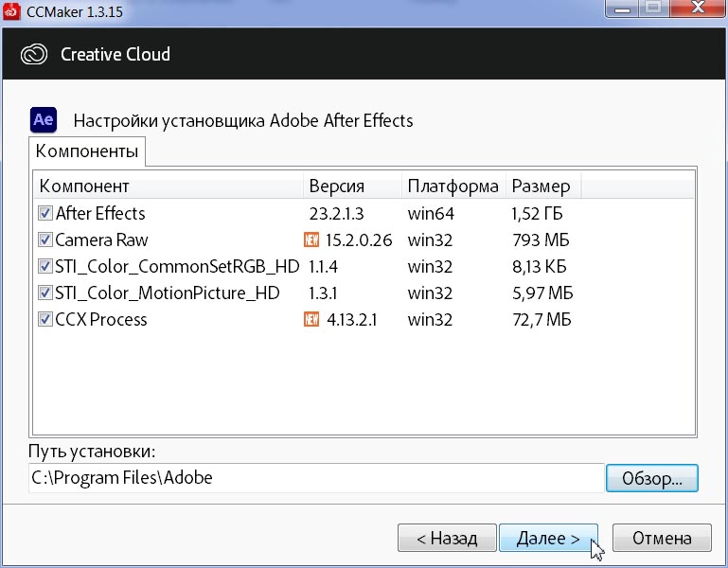The image size is (728, 568).
Task: Click the installation path text field
Action: click(x=315, y=478)
